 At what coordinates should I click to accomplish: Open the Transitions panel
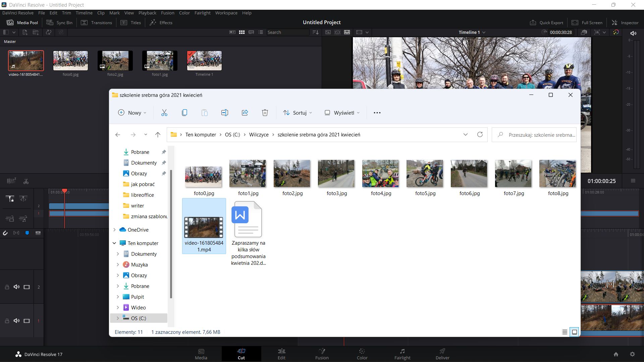point(97,22)
